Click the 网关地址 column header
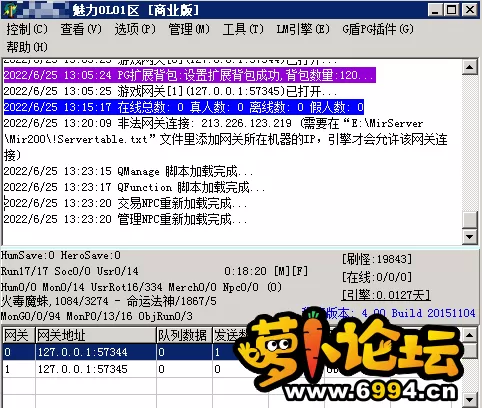Image resolution: width=482 pixels, height=408 pixels. coord(96,335)
